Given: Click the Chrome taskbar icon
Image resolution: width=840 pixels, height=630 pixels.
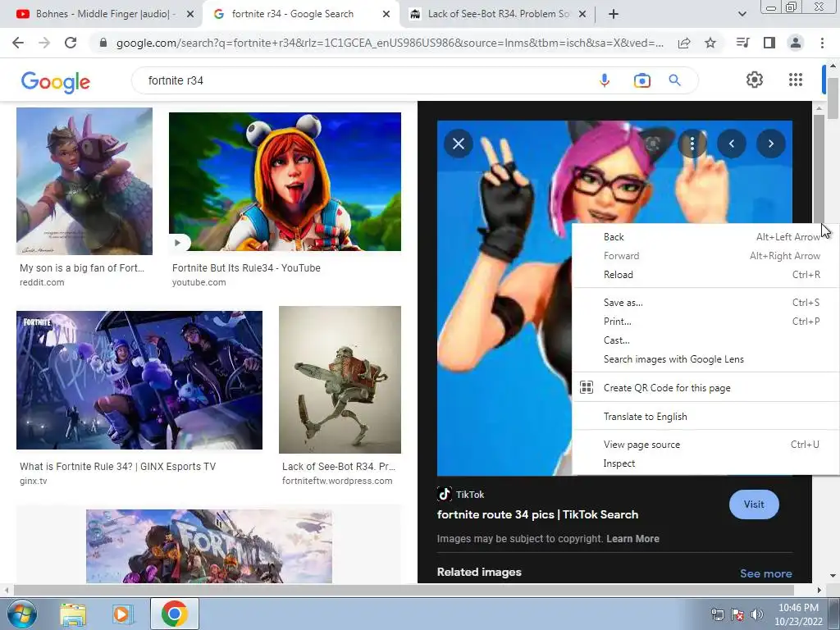Looking at the screenshot, I should click(x=174, y=614).
